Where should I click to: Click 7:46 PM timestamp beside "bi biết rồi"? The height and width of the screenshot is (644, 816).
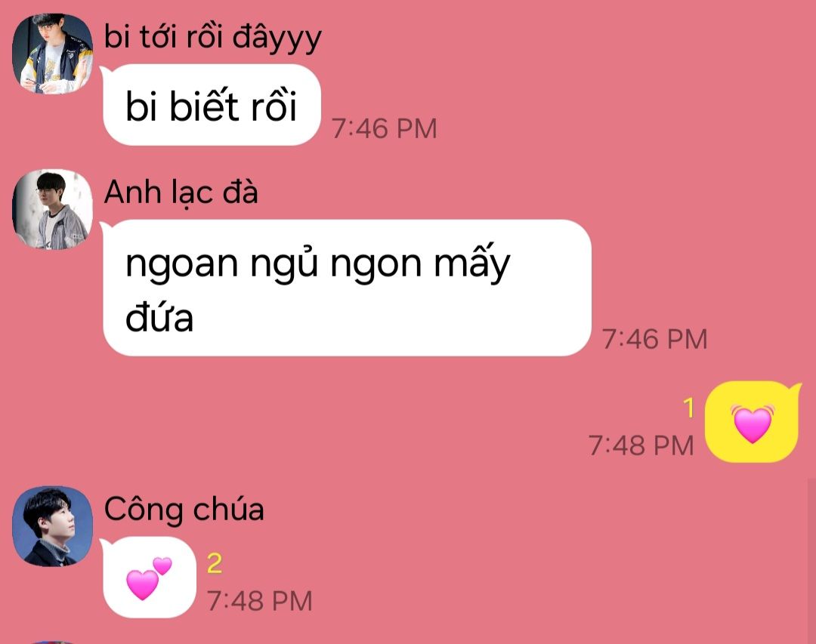pos(385,128)
